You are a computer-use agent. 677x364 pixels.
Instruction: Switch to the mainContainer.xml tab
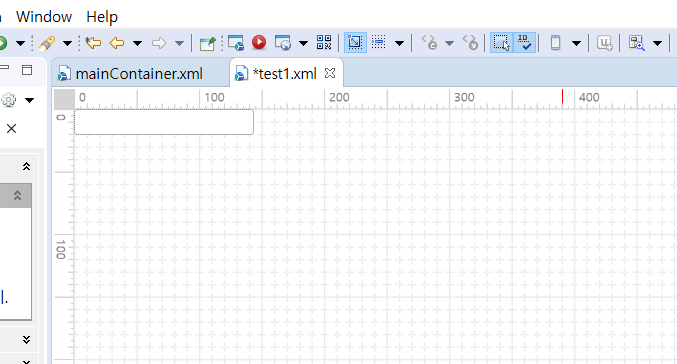[139, 73]
